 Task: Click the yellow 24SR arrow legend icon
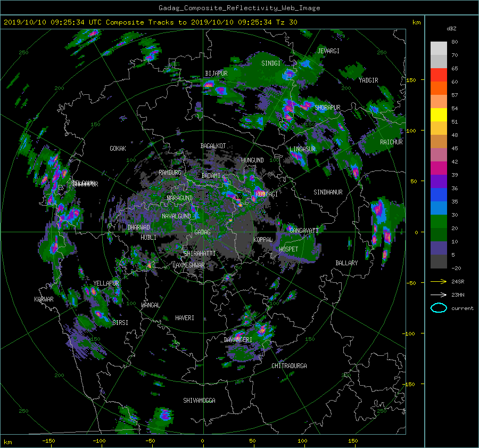point(439,281)
